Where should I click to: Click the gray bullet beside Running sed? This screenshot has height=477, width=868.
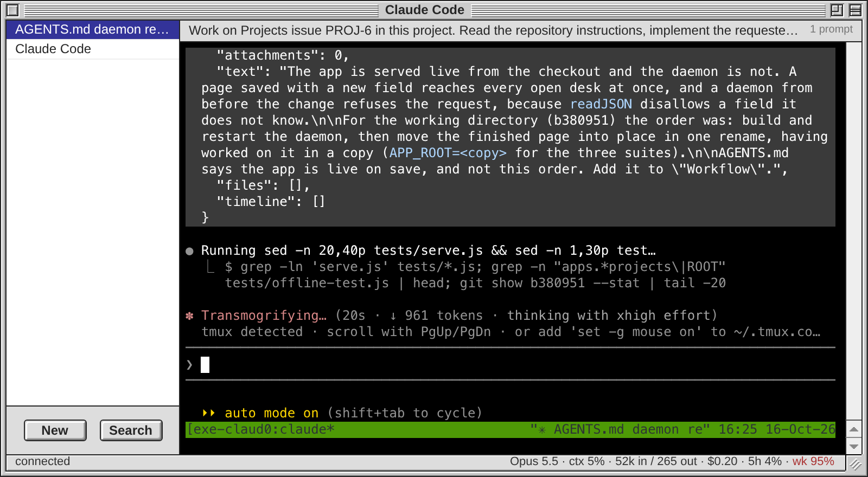pos(189,251)
